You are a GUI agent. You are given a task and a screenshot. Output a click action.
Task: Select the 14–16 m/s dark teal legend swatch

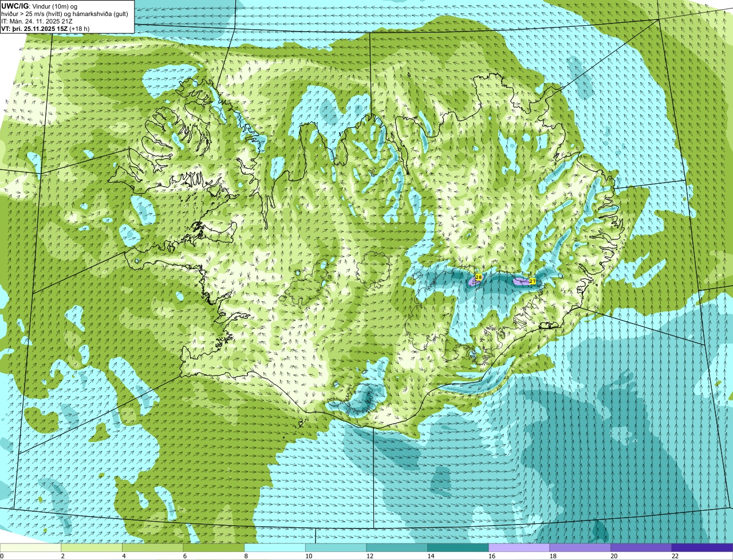pos(458,547)
